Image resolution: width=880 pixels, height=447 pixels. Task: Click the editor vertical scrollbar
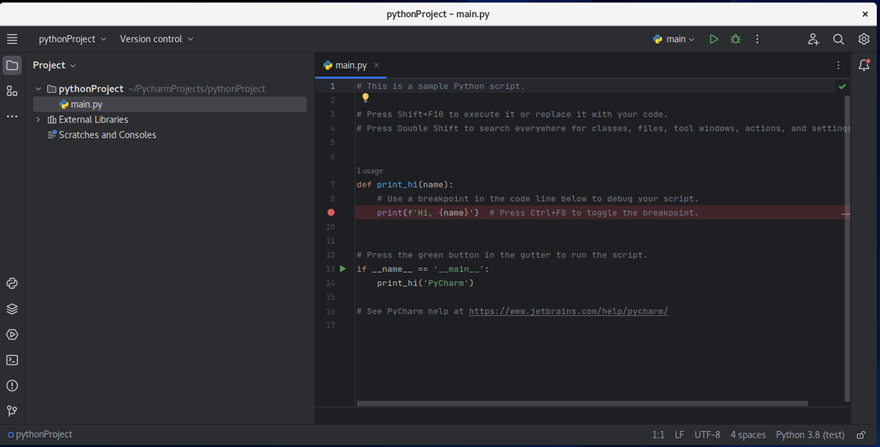(847, 249)
